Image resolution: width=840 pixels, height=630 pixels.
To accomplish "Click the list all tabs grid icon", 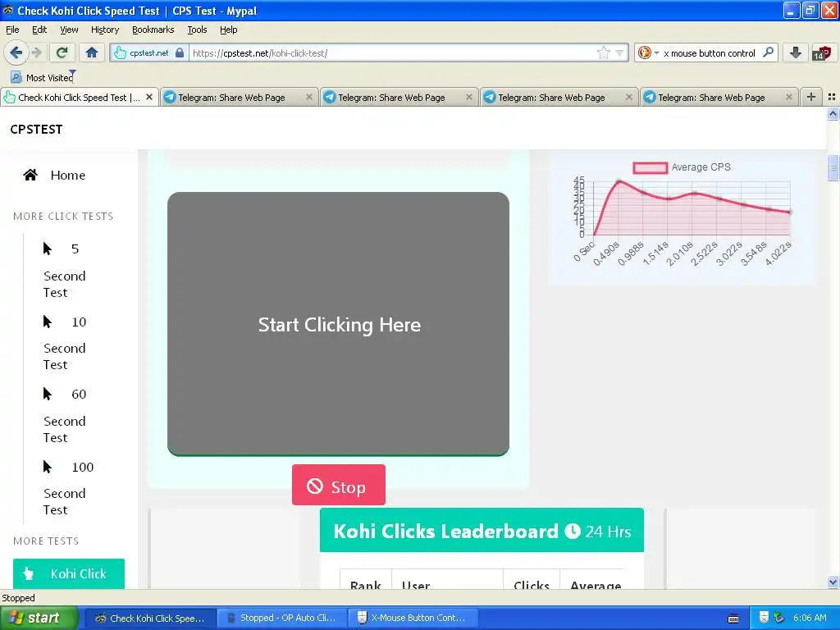I will [832, 97].
